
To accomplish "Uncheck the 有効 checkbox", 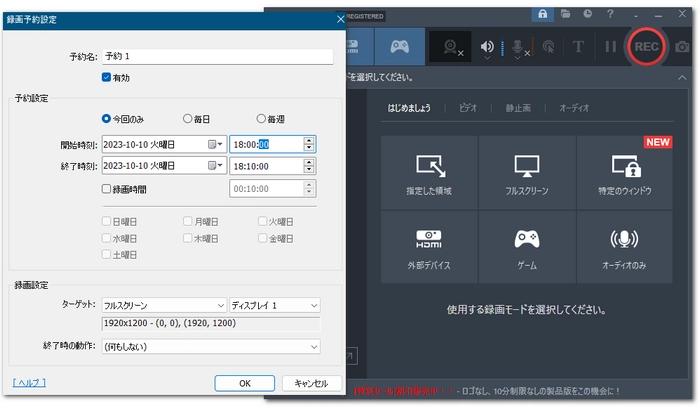I will pos(107,77).
